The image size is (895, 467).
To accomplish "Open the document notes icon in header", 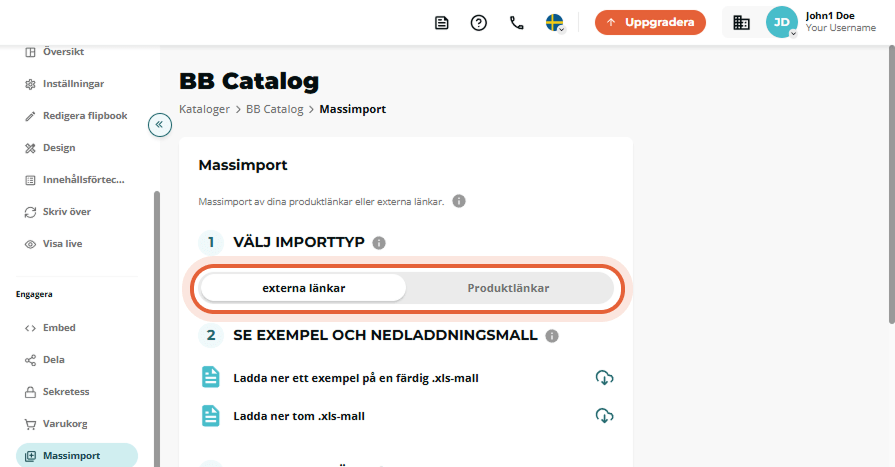I will click(441, 23).
